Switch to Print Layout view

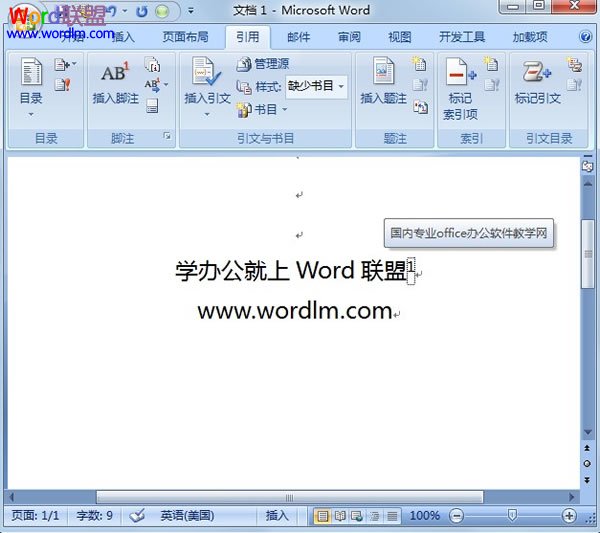pos(322,516)
